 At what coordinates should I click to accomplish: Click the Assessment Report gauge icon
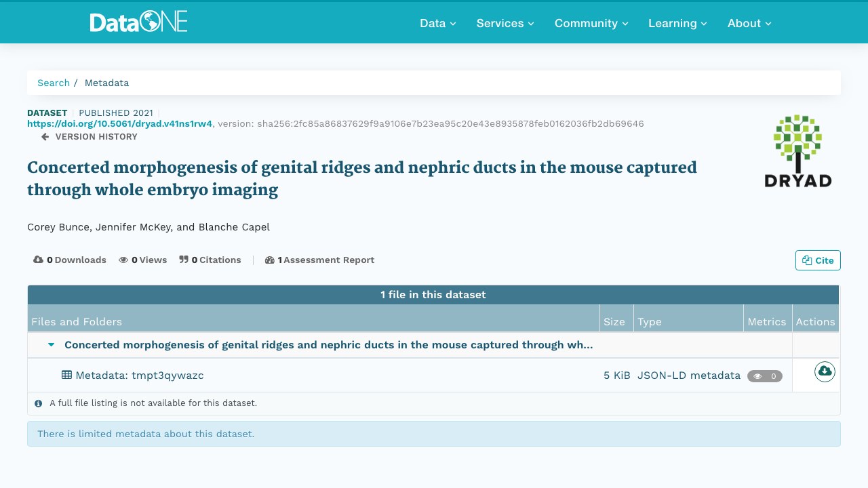click(x=269, y=260)
